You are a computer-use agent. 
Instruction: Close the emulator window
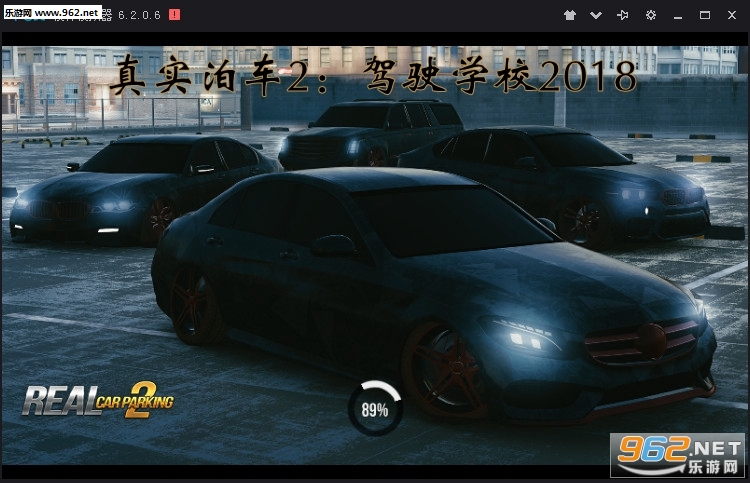(x=732, y=15)
